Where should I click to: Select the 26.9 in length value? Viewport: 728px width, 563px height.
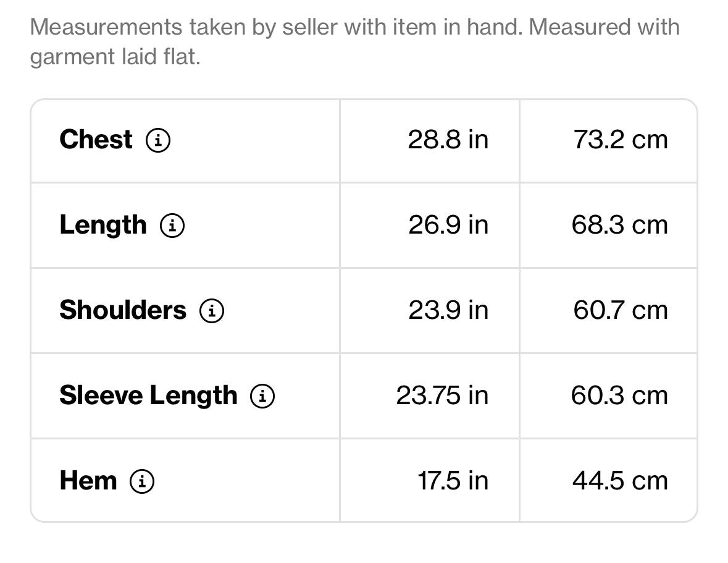(448, 225)
